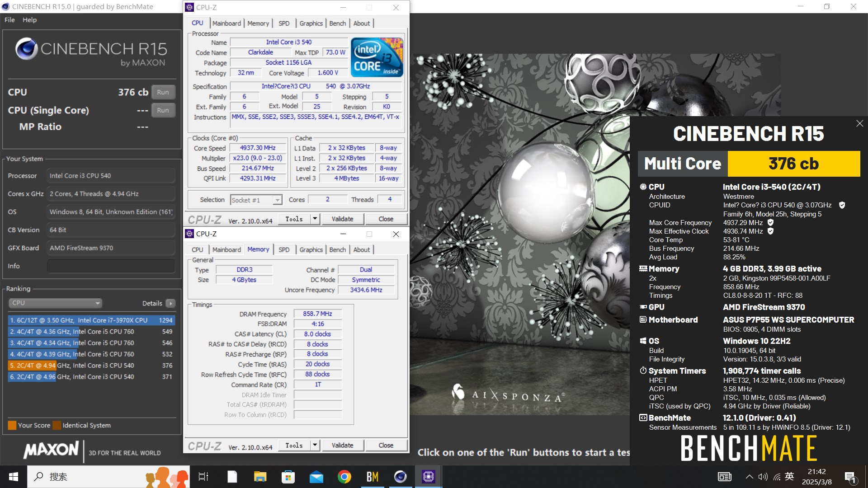The width and height of the screenshot is (868, 488).
Task: Click Validate in the bottom CPU-Z window
Action: [342, 445]
